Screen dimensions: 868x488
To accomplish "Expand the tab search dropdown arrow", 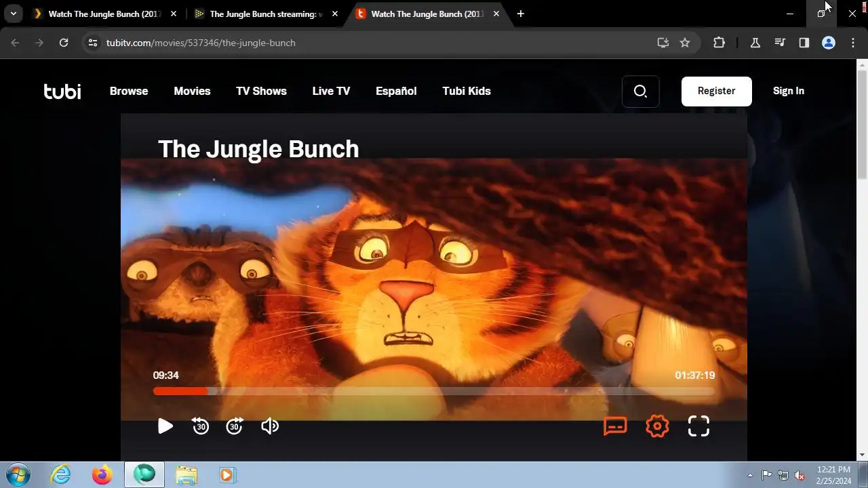I will (13, 14).
